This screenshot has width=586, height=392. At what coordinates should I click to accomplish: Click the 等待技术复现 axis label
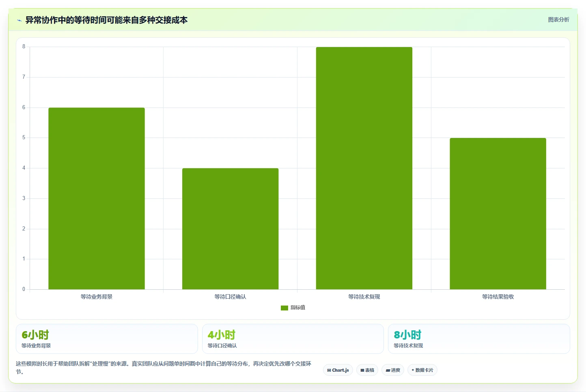tap(364, 297)
